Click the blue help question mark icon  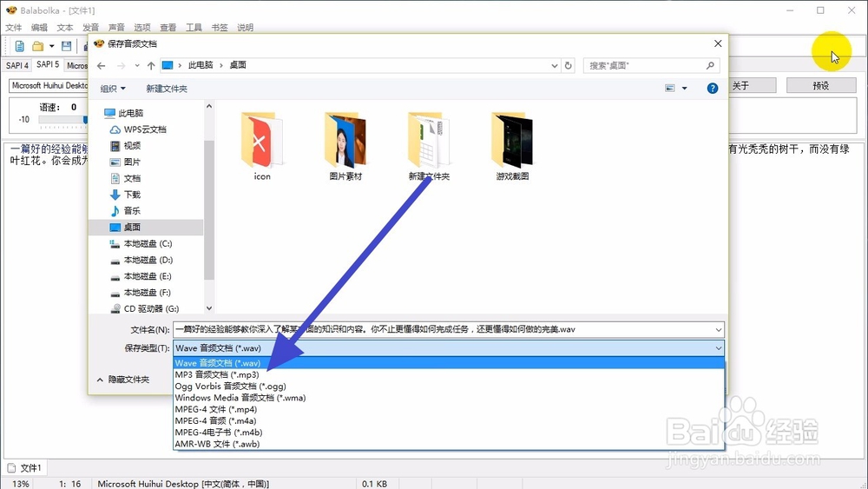713,88
